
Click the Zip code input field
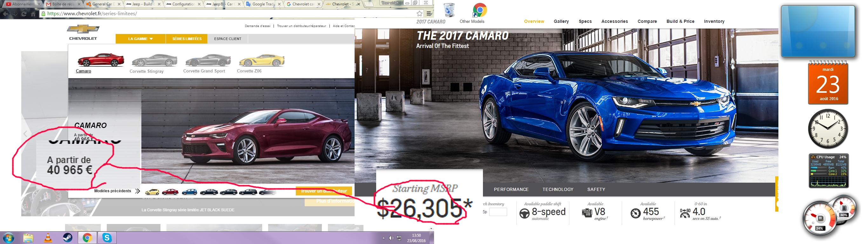[x=498, y=212]
